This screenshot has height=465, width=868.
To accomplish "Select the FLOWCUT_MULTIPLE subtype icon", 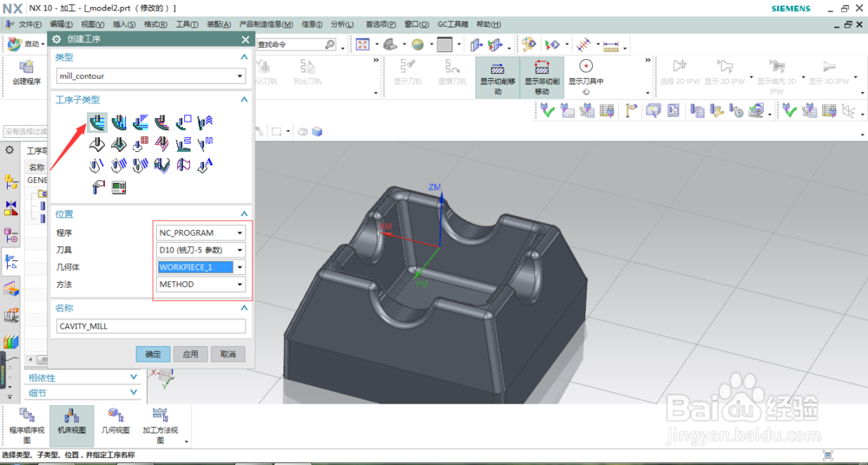I will (x=119, y=165).
